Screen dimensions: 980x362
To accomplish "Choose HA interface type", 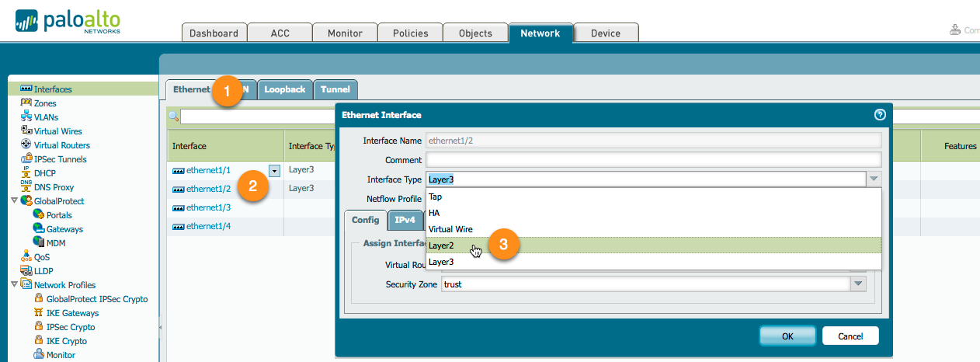I will click(x=654, y=213).
